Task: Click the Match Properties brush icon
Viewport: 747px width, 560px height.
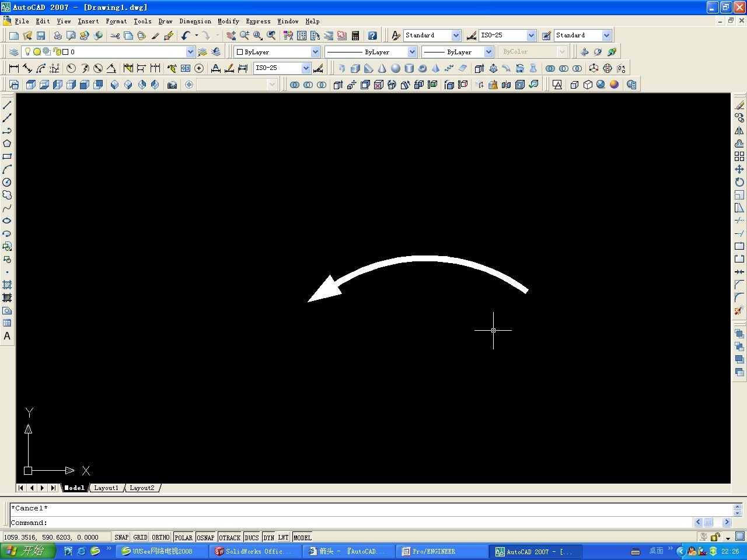Action: tap(155, 36)
